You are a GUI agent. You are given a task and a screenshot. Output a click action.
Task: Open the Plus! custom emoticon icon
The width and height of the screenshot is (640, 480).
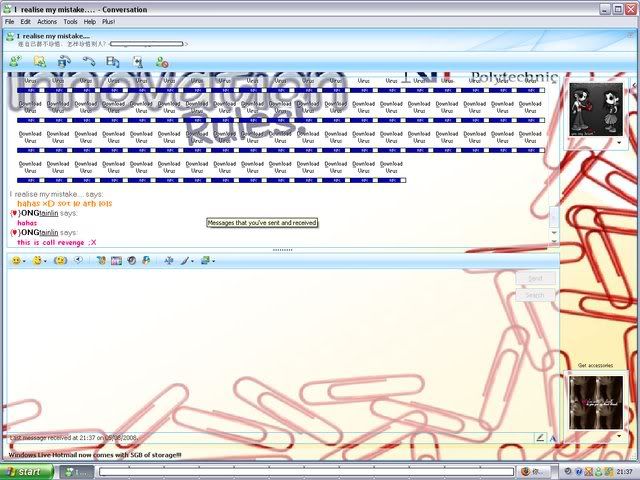click(101, 260)
